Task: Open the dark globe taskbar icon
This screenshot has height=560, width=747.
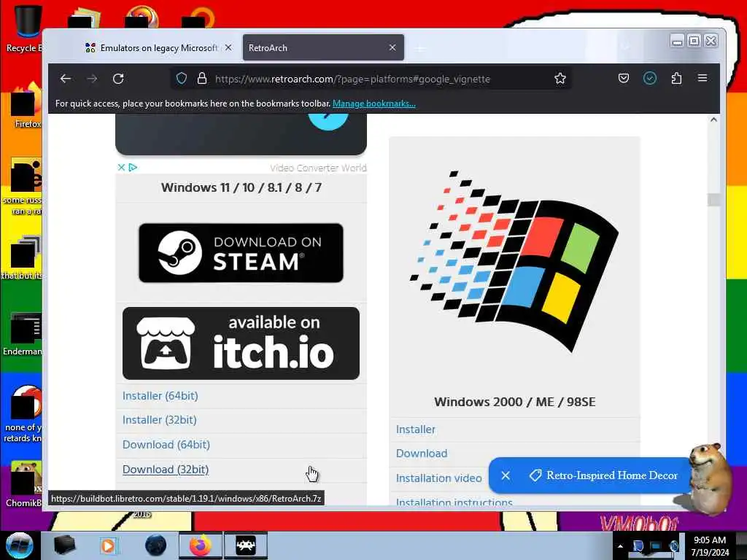Action: point(156,545)
